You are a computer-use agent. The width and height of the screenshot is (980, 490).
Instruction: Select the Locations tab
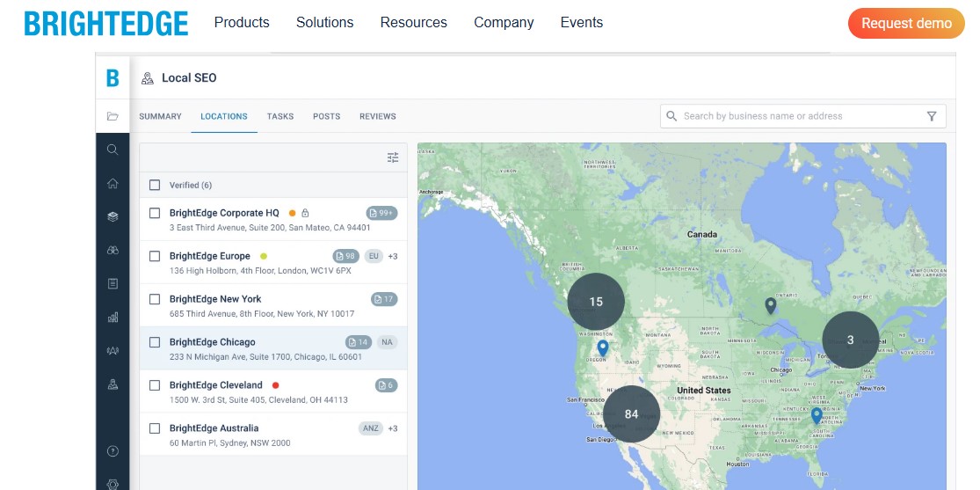point(224,116)
